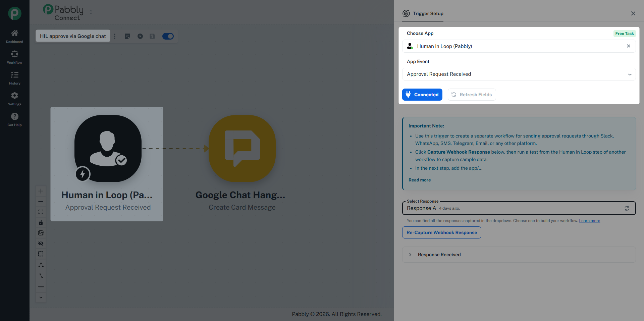
Task: Switch to the Trigger Setup tab
Action: pos(423,13)
